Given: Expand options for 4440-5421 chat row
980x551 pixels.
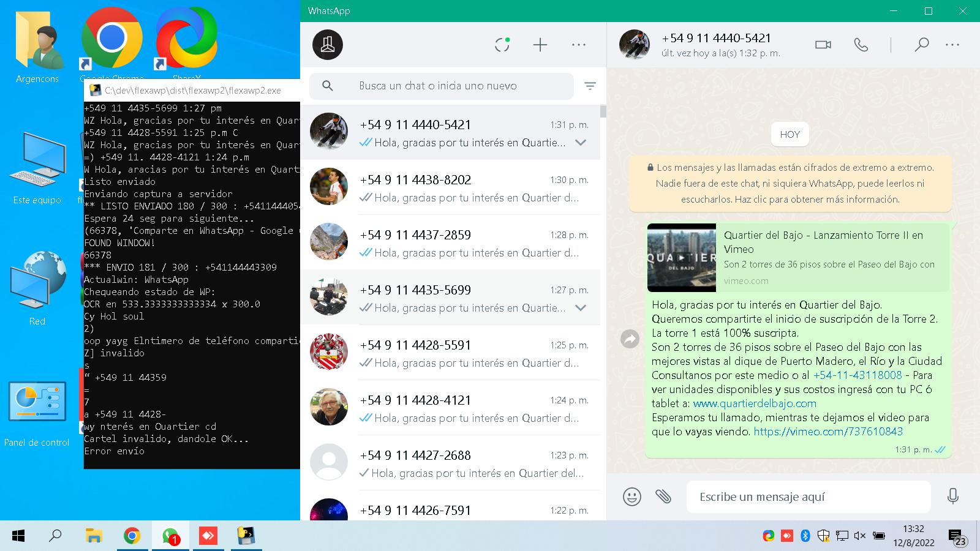Looking at the screenshot, I should pos(581,143).
